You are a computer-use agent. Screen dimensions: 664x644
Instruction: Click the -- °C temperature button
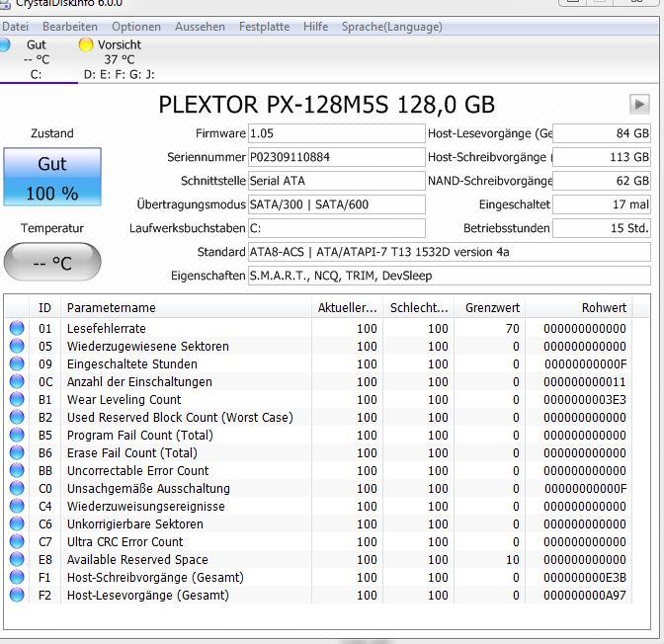tap(52, 262)
